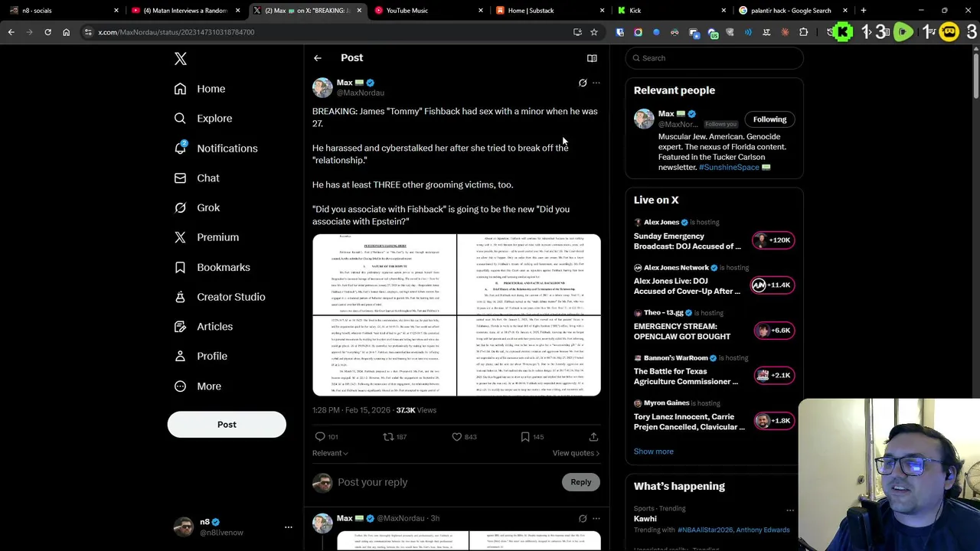The image size is (980, 551).
Task: Open the #SunshineSpace hashtag link
Action: (729, 168)
